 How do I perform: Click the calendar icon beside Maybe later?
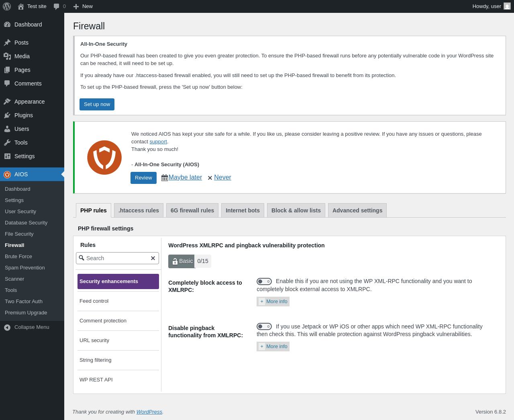coord(165,177)
